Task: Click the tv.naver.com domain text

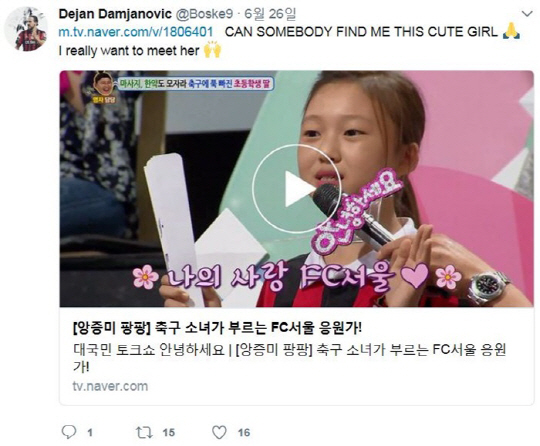Action: [110, 386]
